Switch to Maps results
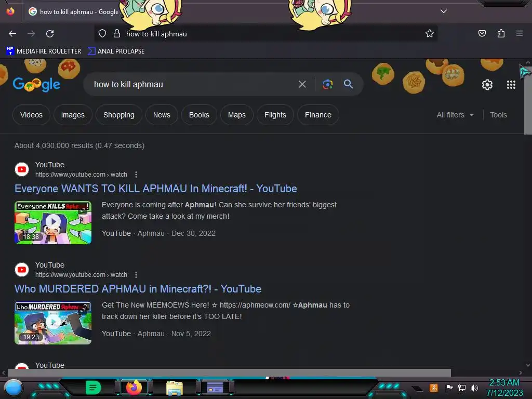The width and height of the screenshot is (532, 399). [237, 115]
